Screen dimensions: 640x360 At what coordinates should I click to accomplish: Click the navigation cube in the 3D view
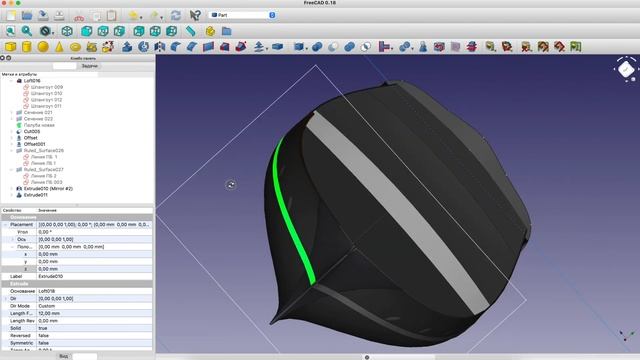click(626, 69)
